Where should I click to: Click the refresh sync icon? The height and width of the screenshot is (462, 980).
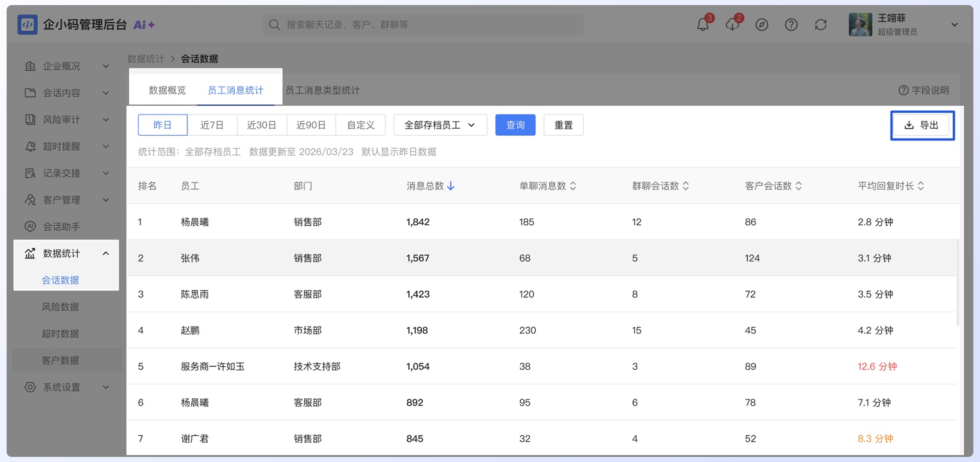[x=820, y=25]
